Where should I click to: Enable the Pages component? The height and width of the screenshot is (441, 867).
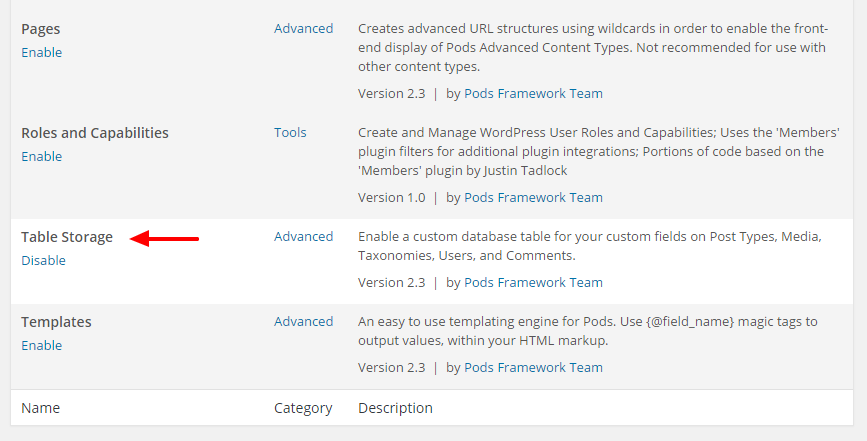[x=41, y=52]
